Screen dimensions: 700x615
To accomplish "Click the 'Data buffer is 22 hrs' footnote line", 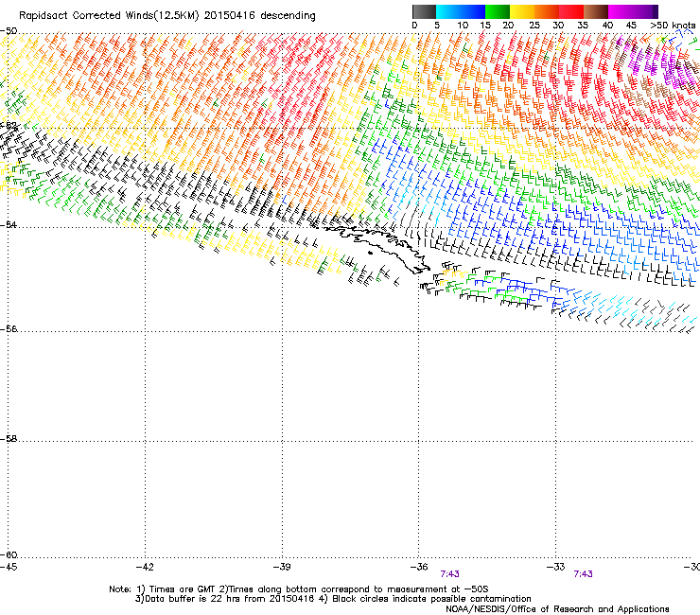I will 333,599.
